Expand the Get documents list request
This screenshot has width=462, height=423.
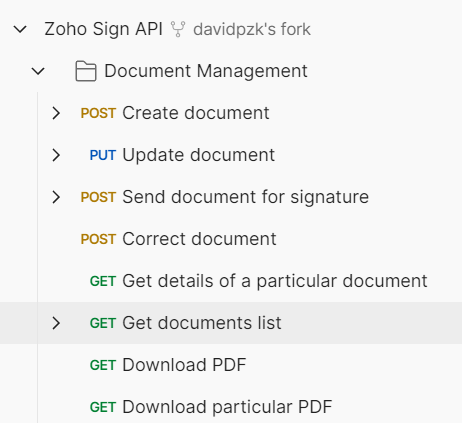point(56,323)
